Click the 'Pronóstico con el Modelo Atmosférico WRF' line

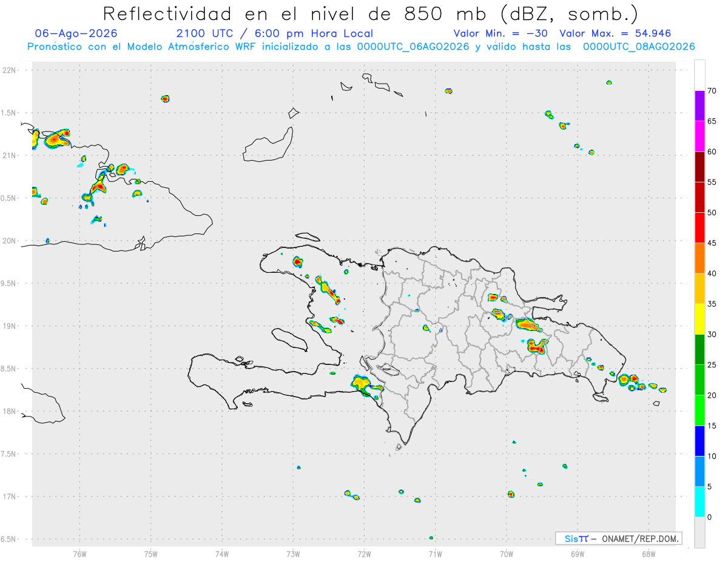coord(361,47)
